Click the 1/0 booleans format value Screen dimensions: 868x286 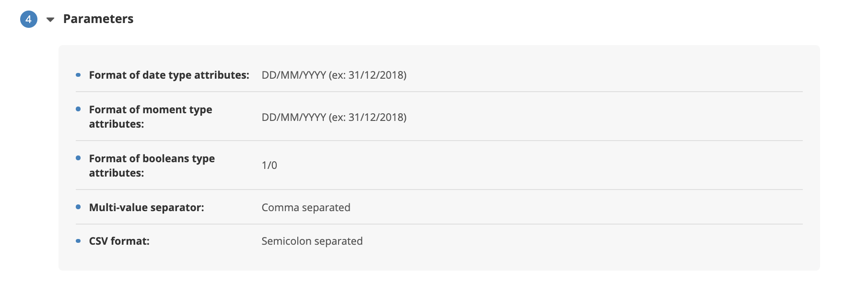pos(269,165)
